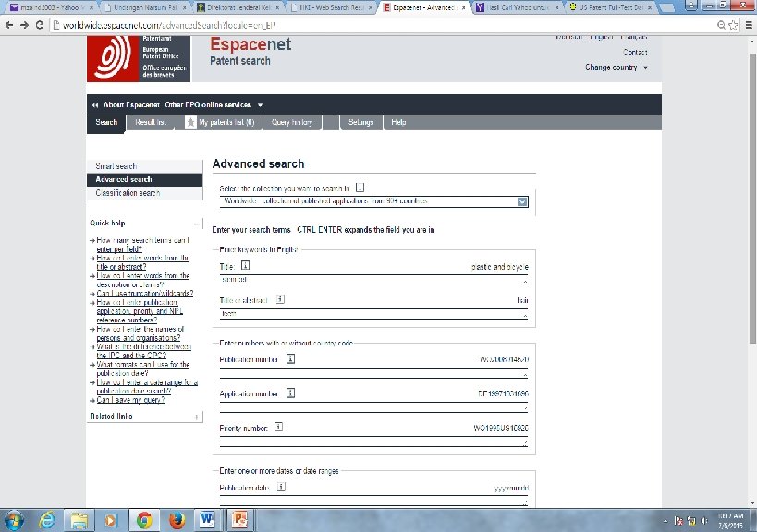The height and width of the screenshot is (532, 757).
Task: Expand Other EPO online services menu
Action: (x=214, y=104)
